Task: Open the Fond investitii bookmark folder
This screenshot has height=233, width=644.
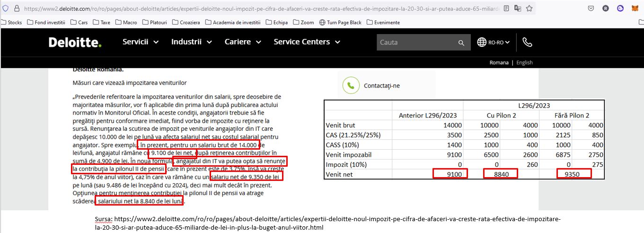Action: click(46, 22)
